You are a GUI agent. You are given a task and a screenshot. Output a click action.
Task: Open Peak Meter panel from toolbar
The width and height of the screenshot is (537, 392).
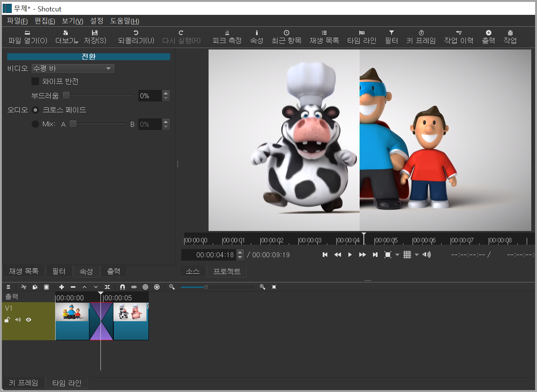pyautogui.click(x=227, y=37)
